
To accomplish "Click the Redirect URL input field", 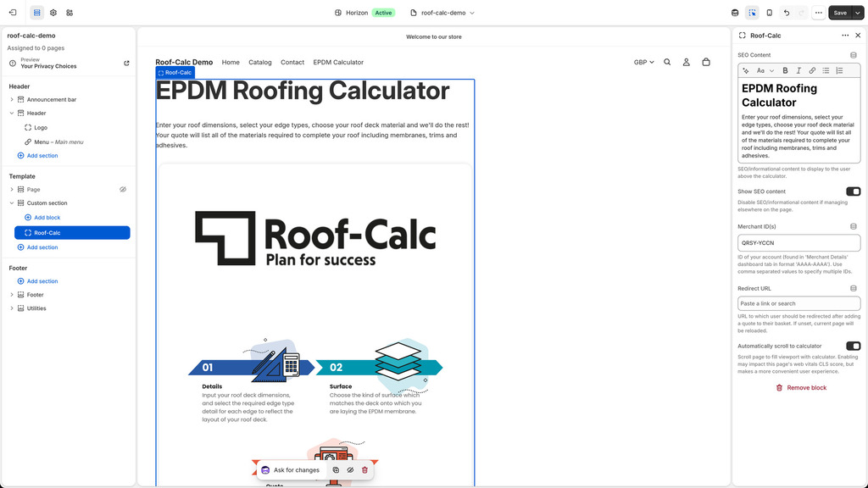I will (x=798, y=303).
